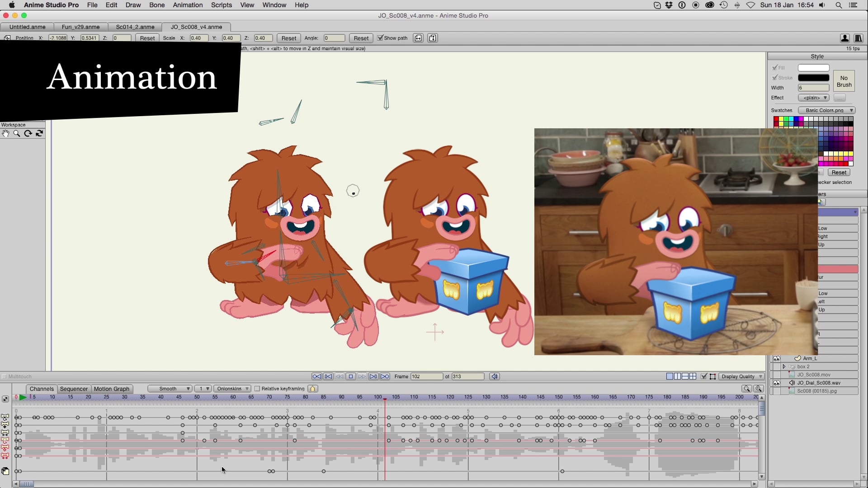Hide the Arm_L layer via eye icon
Viewport: 868px width, 488px height.
coord(777,358)
